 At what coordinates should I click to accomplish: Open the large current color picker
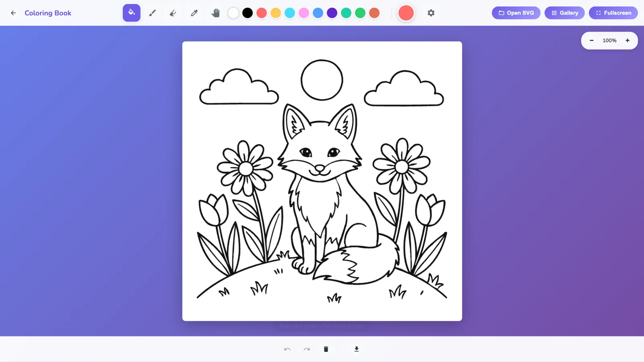406,13
